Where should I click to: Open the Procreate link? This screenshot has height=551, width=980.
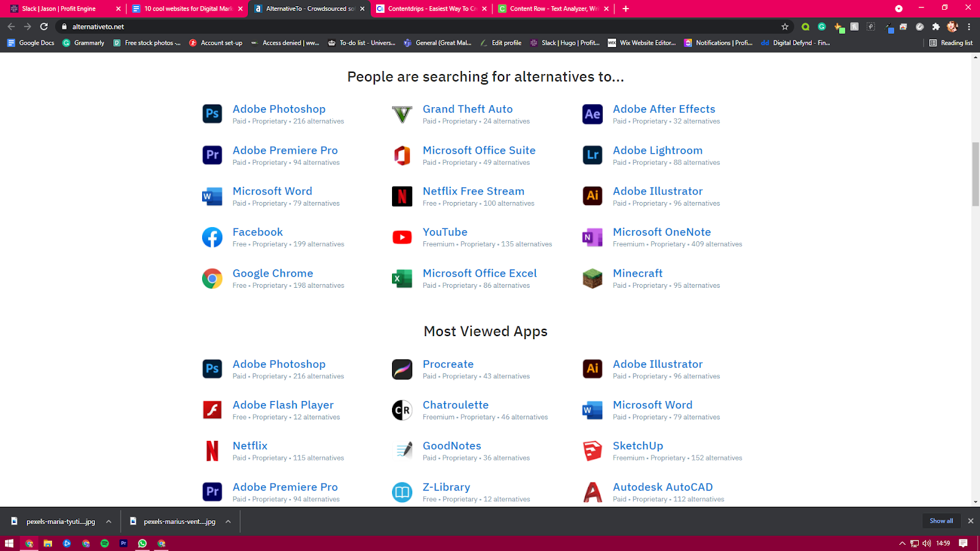coord(448,364)
